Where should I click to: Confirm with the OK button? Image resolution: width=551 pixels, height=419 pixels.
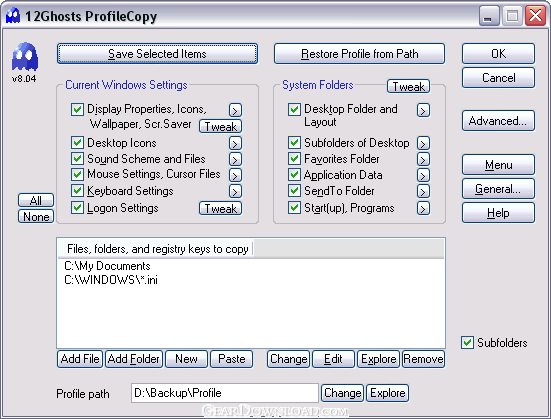[x=498, y=53]
